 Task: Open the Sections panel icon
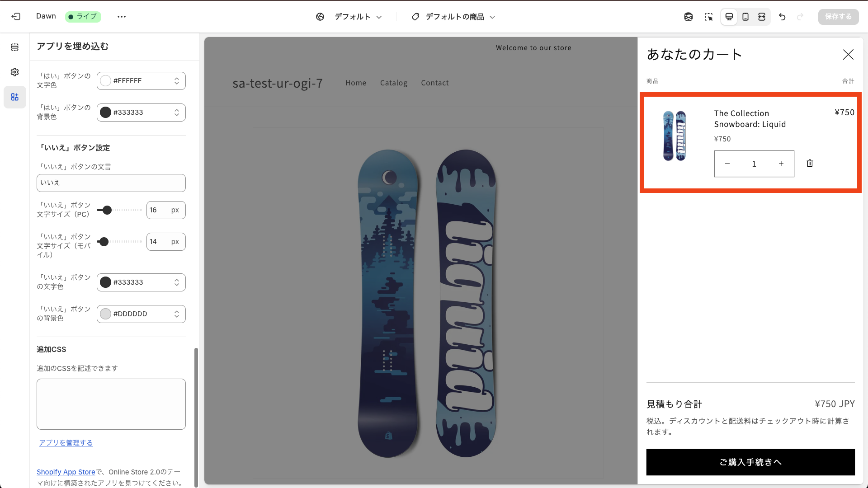[x=15, y=47]
